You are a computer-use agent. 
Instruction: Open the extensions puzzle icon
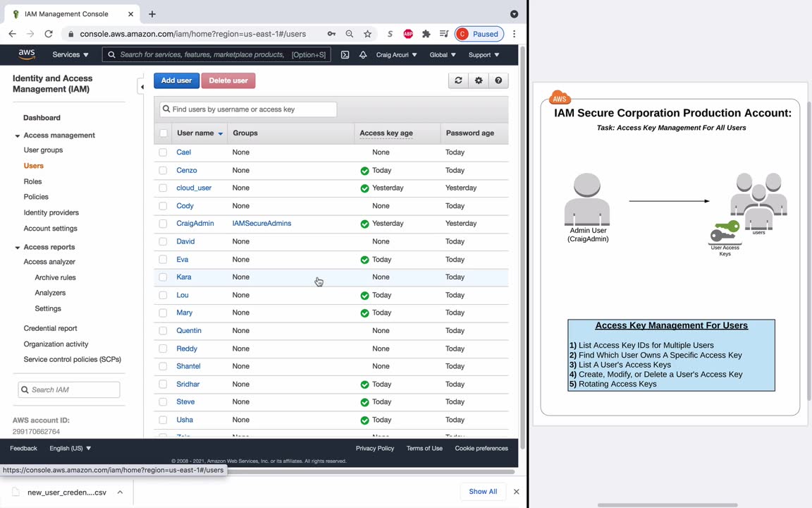426,34
